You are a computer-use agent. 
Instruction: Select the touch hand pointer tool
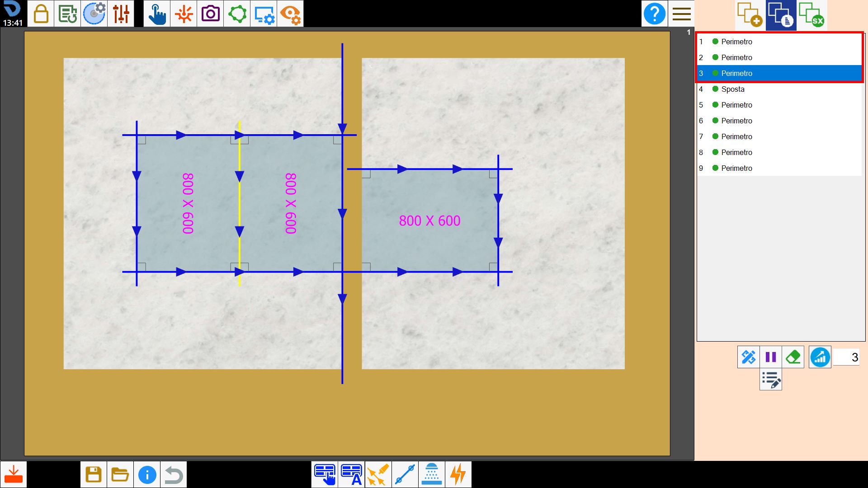coord(157,14)
